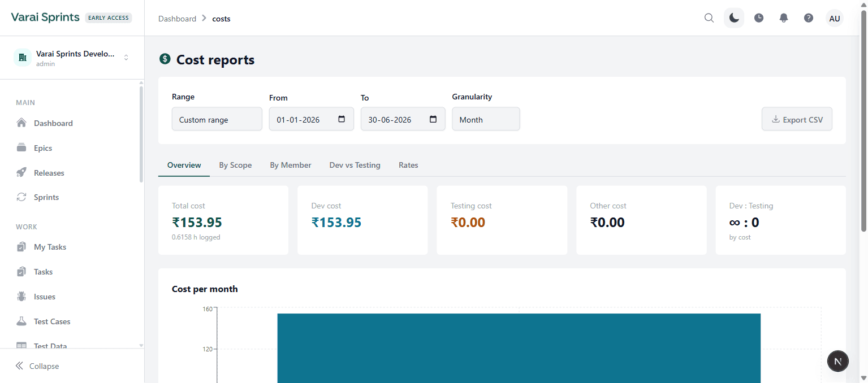Image resolution: width=868 pixels, height=383 pixels.
Task: Open notifications bell
Action: (784, 18)
